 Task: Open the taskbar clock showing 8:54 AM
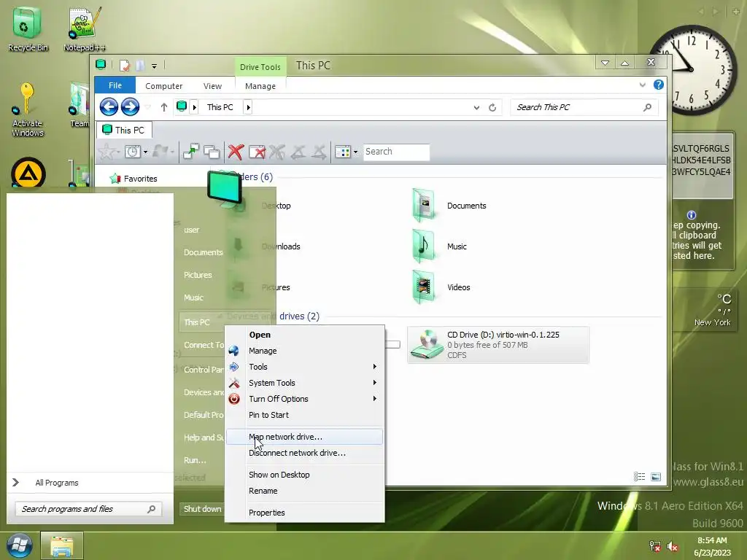coord(712,547)
